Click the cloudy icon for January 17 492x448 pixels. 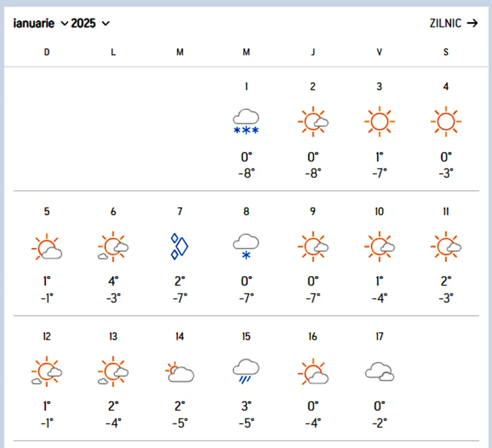click(379, 372)
